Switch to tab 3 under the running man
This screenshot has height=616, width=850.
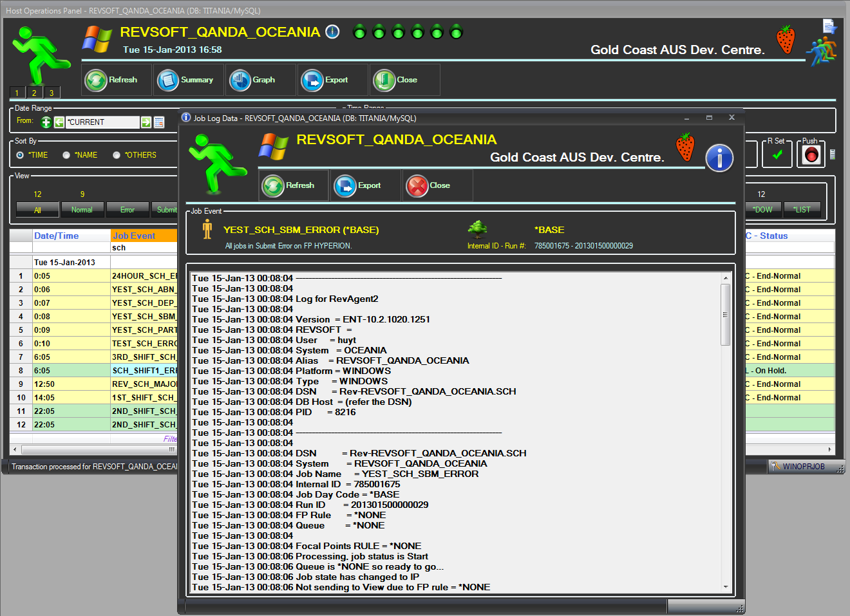(x=52, y=93)
